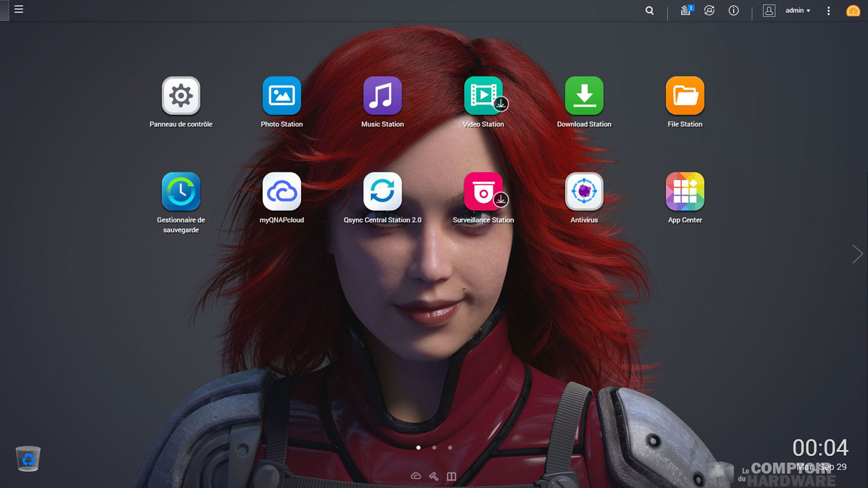Screen dimensions: 868x488
Task: Open the three-dot more options menu
Action: click(x=829, y=10)
